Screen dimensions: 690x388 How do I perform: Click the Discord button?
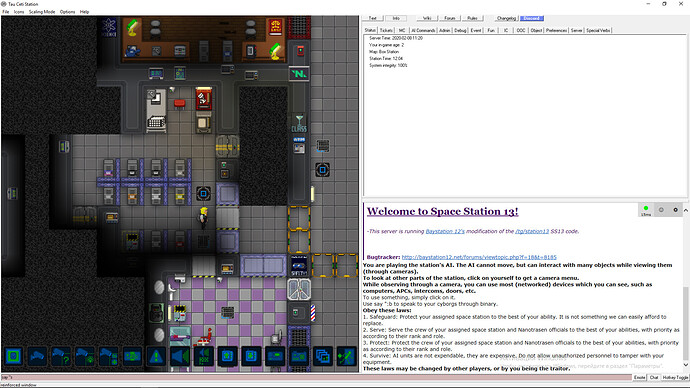pos(532,18)
